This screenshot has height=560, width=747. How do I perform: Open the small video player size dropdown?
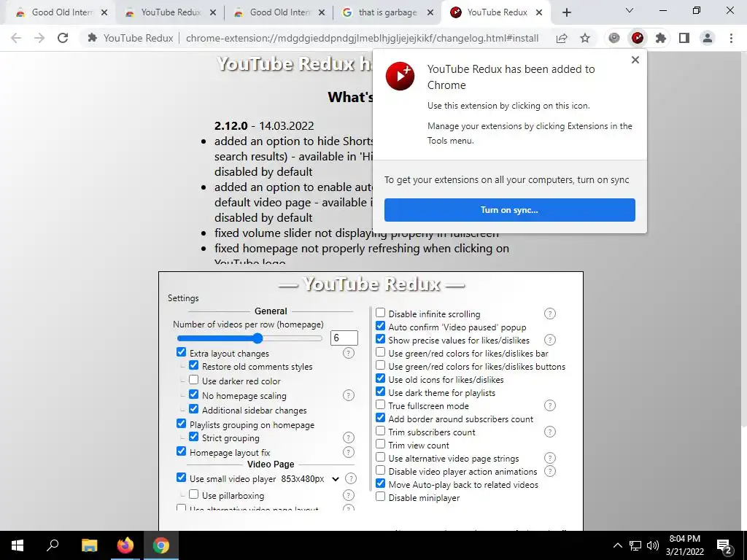point(310,479)
